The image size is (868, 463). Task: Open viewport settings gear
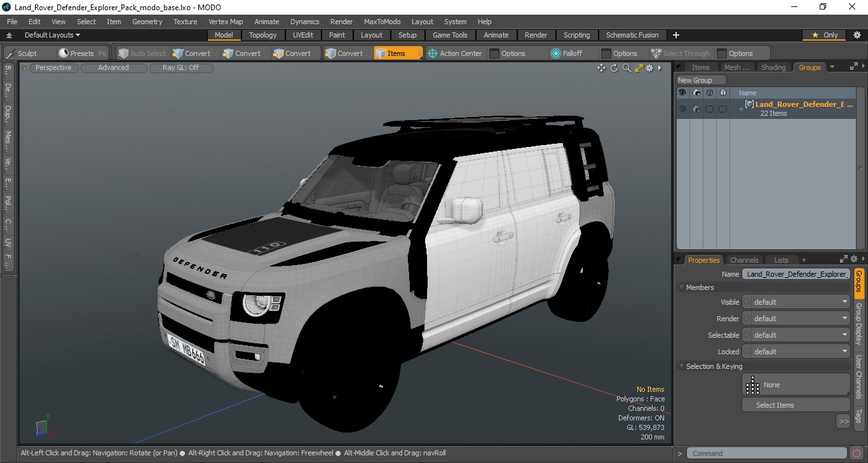[649, 68]
